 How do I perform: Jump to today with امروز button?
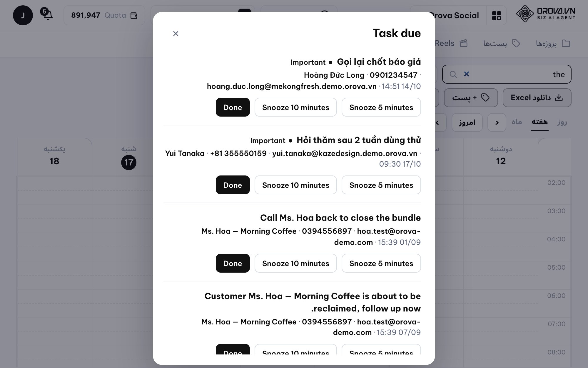pyautogui.click(x=467, y=122)
